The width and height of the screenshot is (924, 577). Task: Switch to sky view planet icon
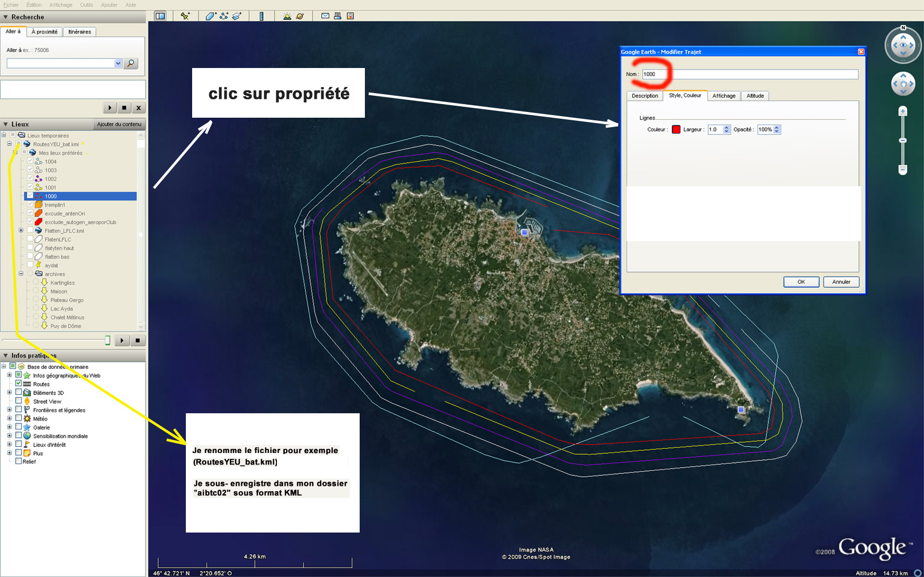coord(300,16)
